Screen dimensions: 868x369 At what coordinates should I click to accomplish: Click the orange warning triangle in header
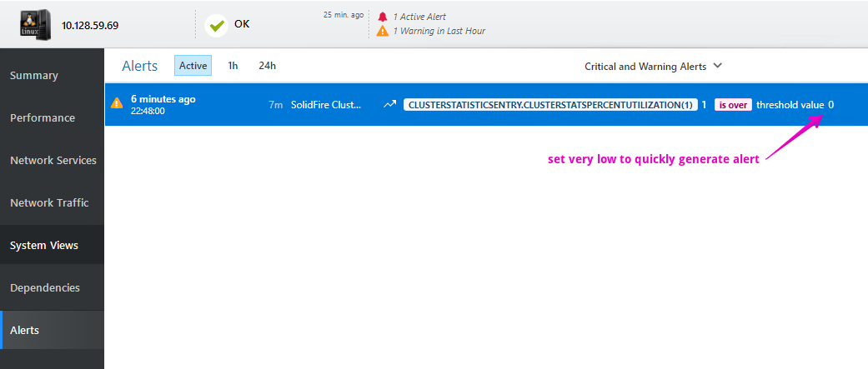click(x=383, y=31)
